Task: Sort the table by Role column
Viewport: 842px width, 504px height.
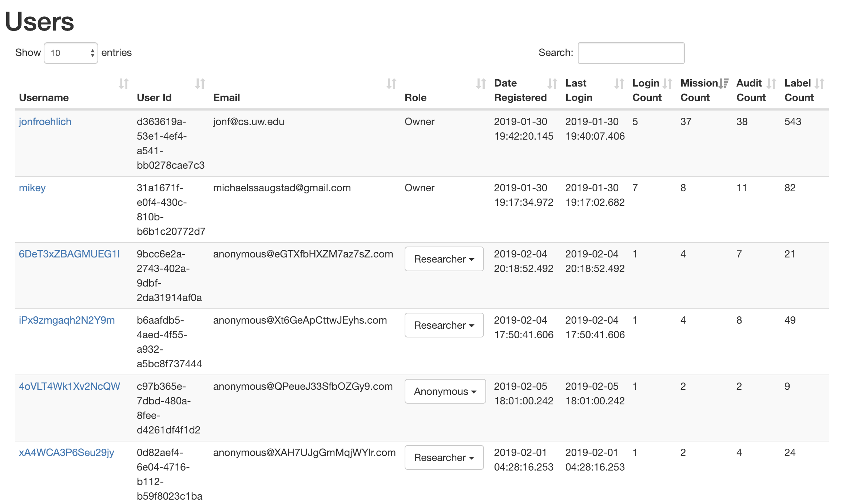Action: click(x=480, y=84)
